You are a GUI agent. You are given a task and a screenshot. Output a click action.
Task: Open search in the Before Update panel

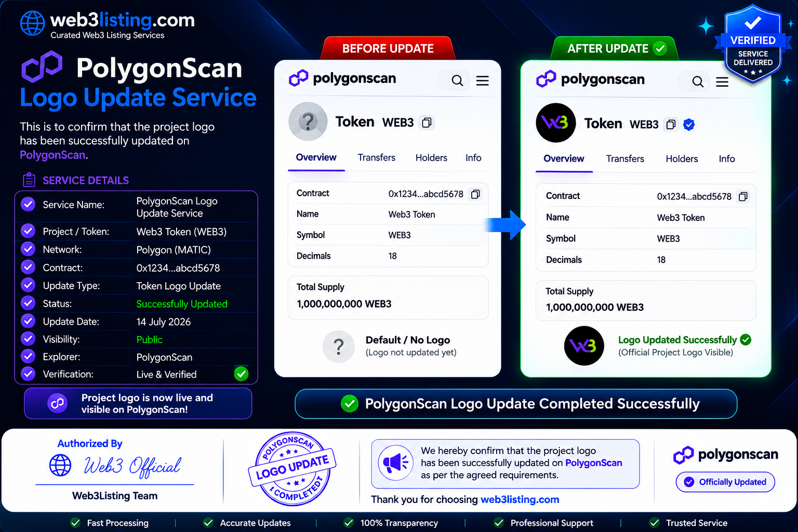click(x=457, y=81)
